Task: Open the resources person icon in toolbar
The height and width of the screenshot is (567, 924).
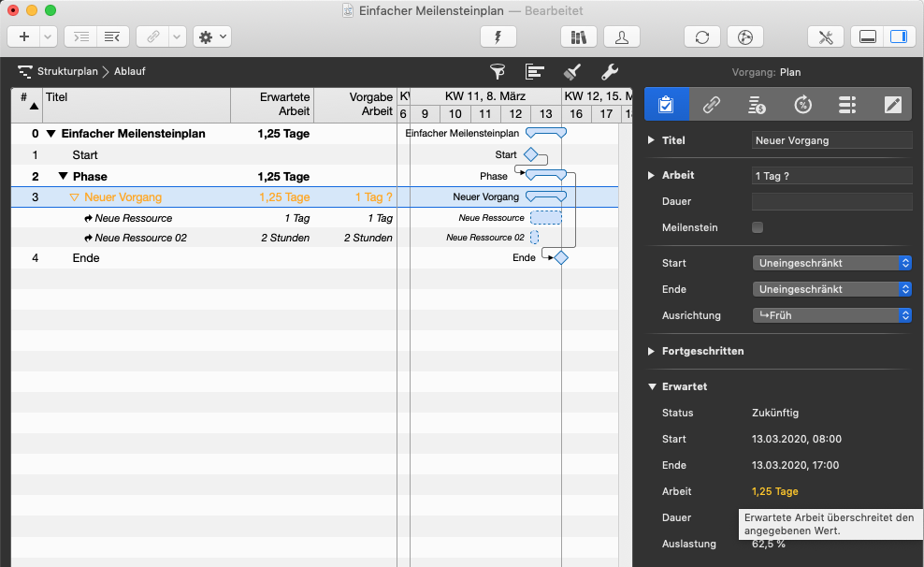Action: 622,36
